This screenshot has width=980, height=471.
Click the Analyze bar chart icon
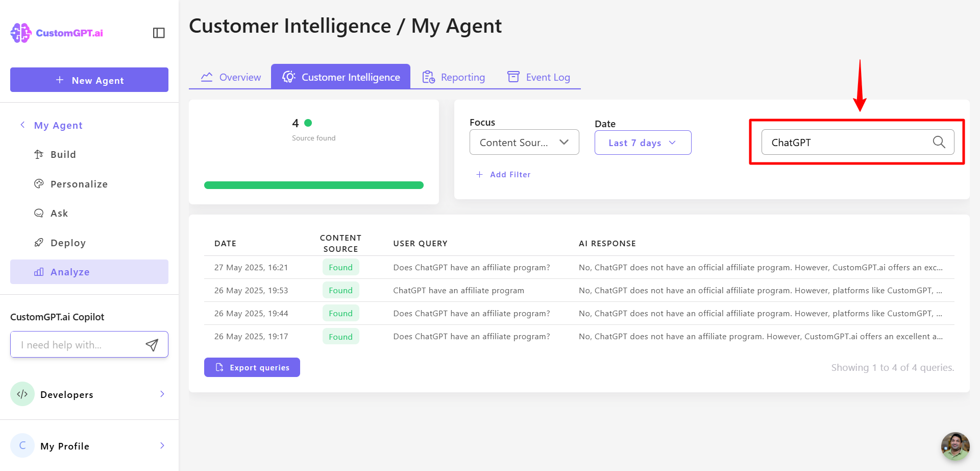[x=39, y=272]
